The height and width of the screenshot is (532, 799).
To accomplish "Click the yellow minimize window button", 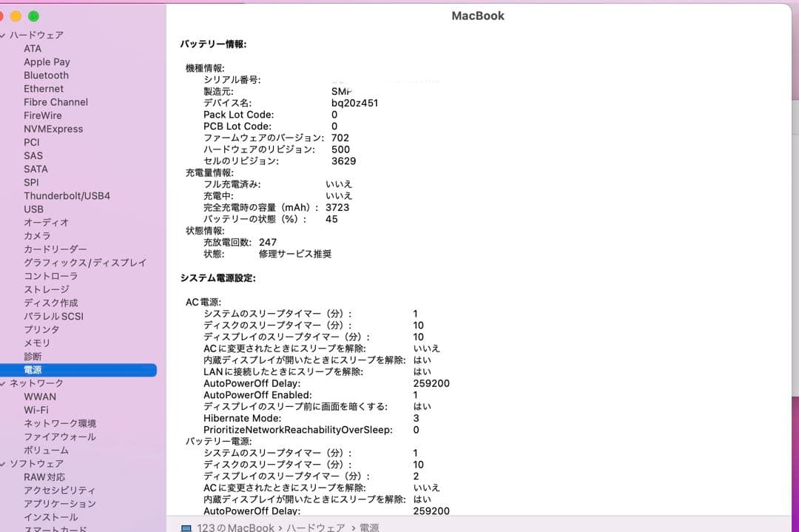I will (16, 16).
